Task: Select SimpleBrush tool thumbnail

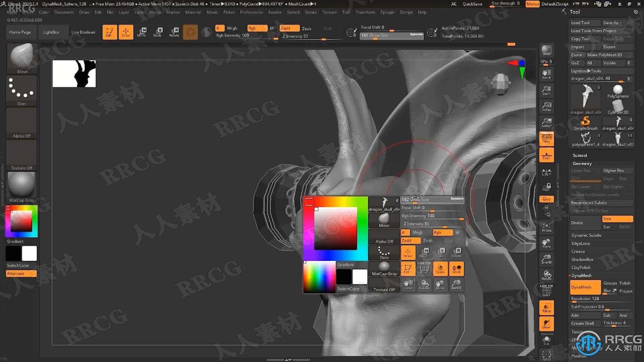Action: pos(585,123)
